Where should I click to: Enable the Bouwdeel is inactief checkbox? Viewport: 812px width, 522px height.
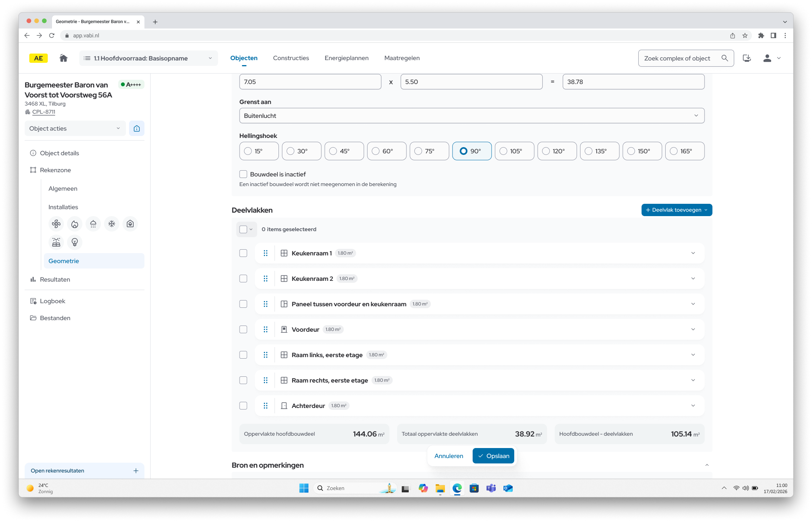coord(243,174)
